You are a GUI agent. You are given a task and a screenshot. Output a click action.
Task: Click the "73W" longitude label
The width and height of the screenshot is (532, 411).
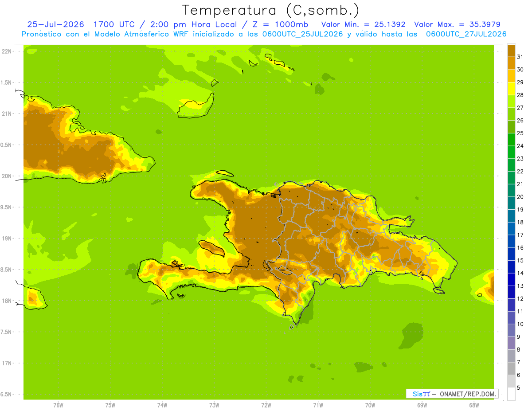[x=214, y=405]
